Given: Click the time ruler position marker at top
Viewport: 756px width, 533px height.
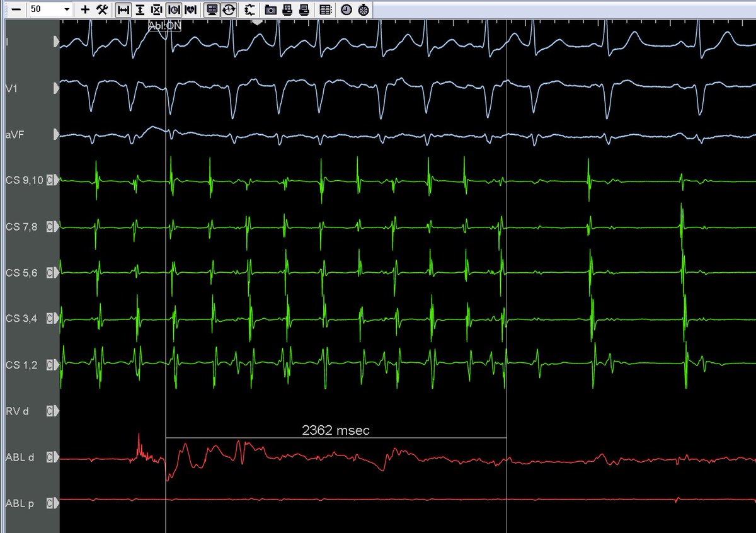Looking at the screenshot, I should pyautogui.click(x=256, y=22).
